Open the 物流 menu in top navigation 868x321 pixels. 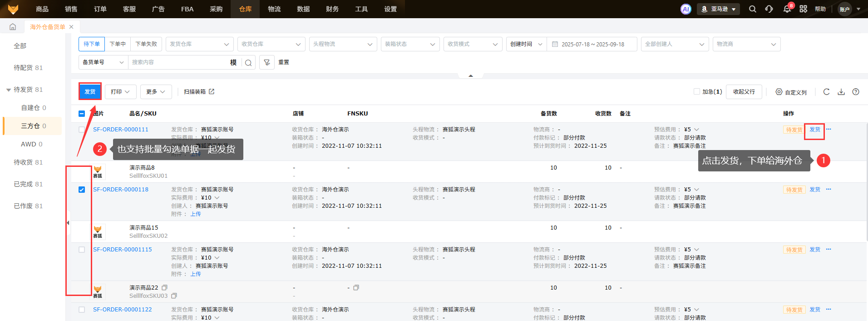(274, 9)
